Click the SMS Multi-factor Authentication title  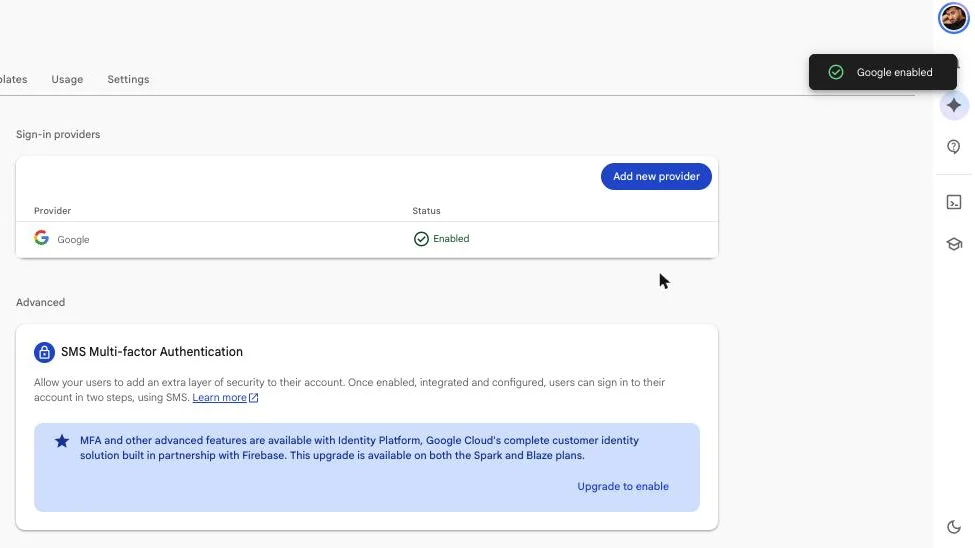[x=152, y=351]
